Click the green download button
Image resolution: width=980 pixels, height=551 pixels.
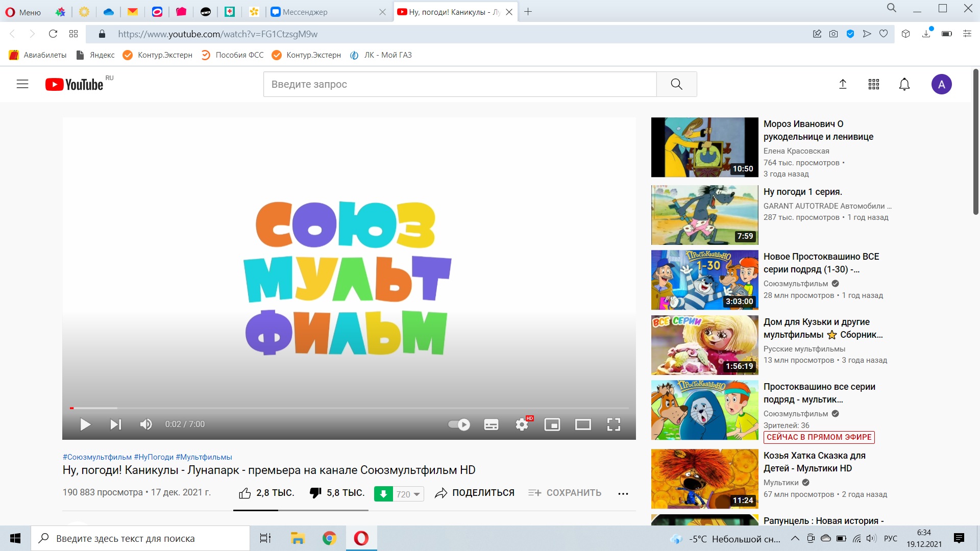[383, 494]
